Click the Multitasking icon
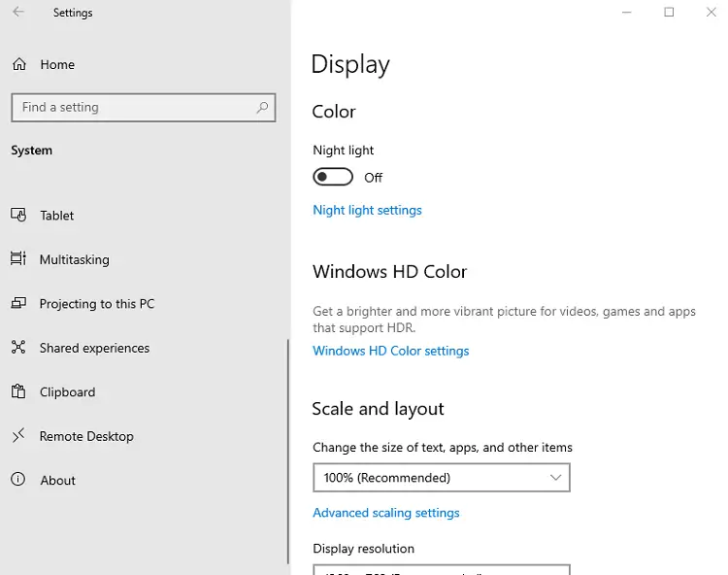The image size is (728, 575). point(18,258)
